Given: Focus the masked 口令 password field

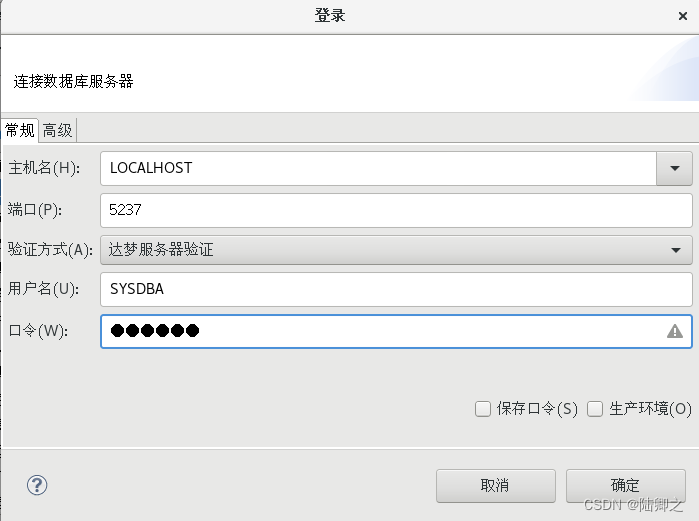Looking at the screenshot, I should tap(396, 331).
